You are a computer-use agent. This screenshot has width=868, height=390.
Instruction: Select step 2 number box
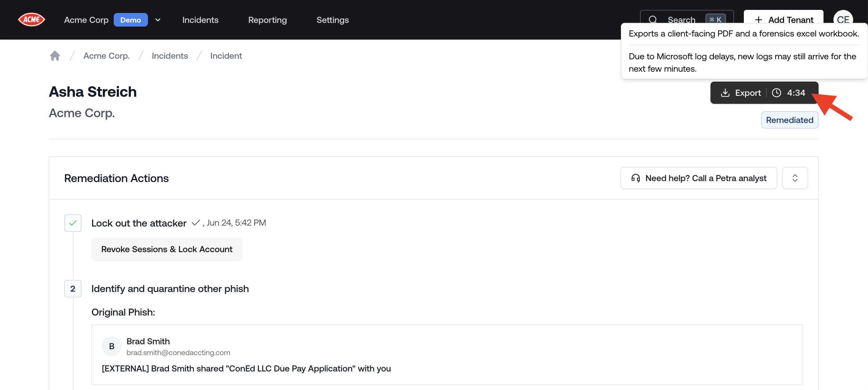[73, 289]
